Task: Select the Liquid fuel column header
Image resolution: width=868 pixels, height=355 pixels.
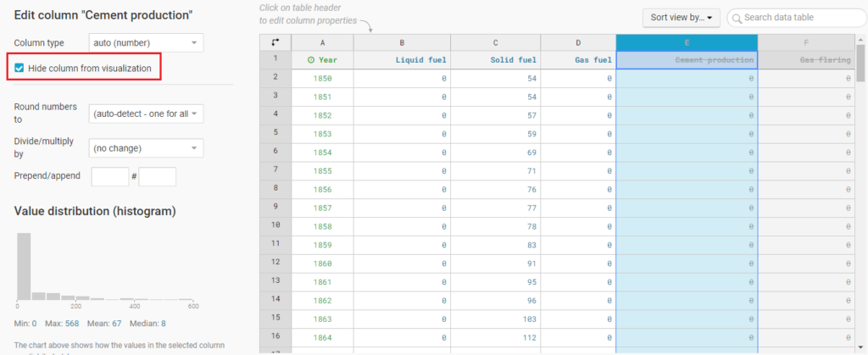Action: pos(402,60)
